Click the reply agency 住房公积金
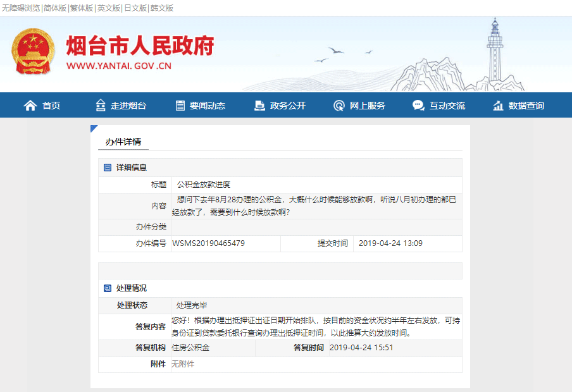 [190, 348]
